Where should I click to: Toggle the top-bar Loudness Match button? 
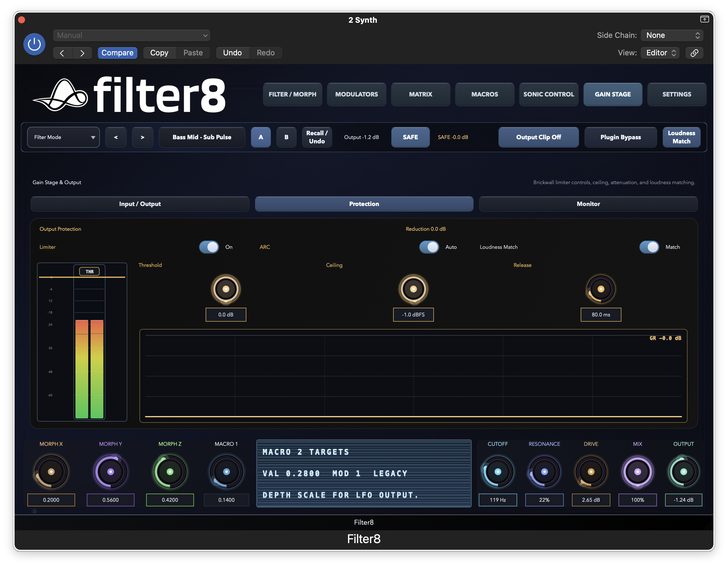click(681, 137)
